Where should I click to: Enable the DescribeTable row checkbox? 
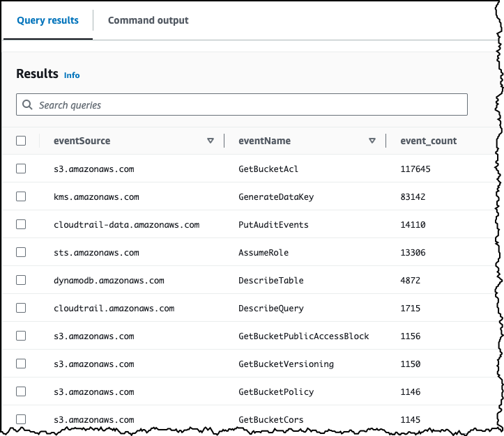21,280
